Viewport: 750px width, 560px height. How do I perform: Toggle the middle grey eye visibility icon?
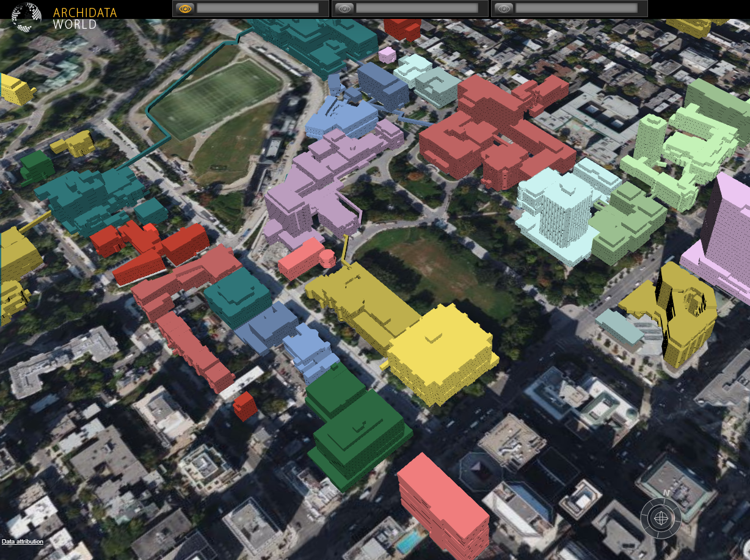[344, 9]
